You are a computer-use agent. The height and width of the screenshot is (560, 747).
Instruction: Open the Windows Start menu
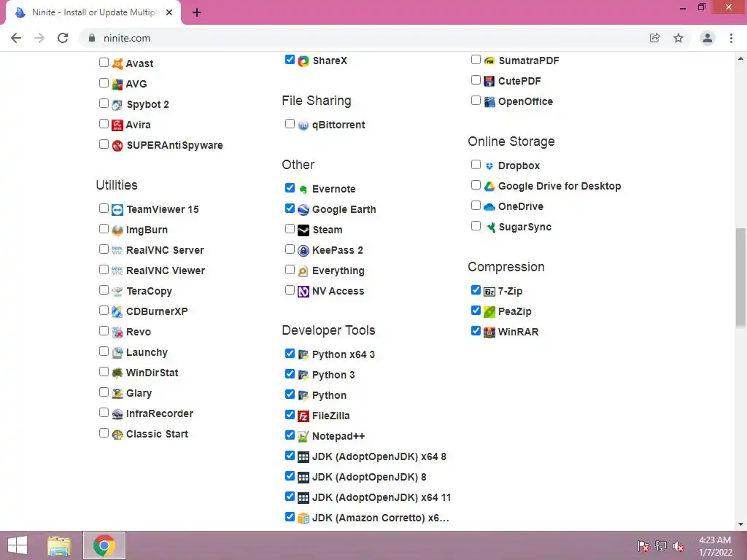click(18, 545)
